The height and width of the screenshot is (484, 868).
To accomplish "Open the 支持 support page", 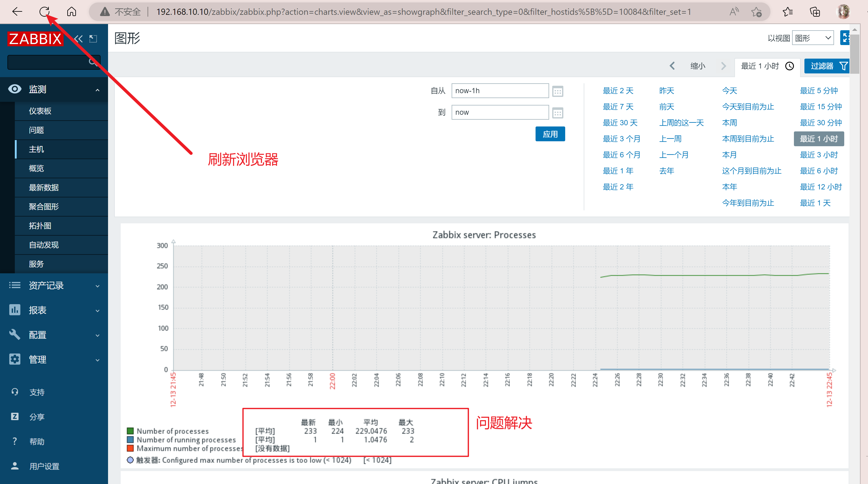I will tap(37, 392).
